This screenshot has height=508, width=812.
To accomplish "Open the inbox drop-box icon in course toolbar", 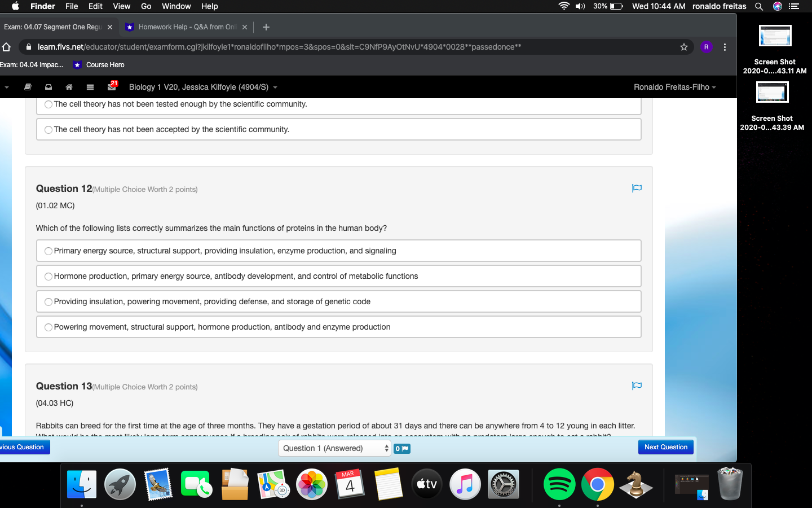I will [x=48, y=87].
